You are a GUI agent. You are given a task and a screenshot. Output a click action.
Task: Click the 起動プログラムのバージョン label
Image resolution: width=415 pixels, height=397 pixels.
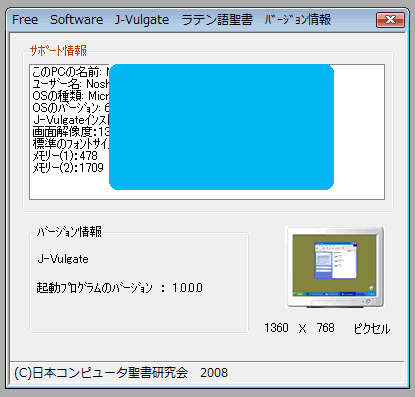pyautogui.click(x=94, y=288)
